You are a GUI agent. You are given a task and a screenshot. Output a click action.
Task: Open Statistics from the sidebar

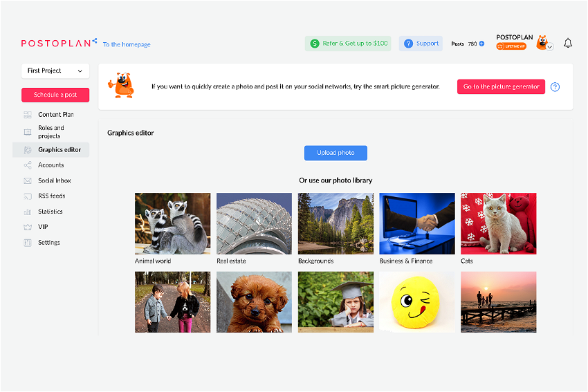point(50,212)
